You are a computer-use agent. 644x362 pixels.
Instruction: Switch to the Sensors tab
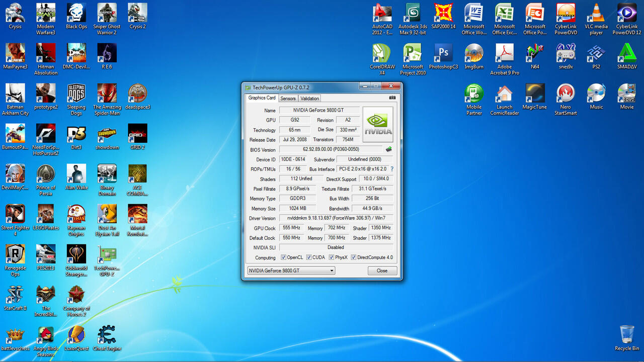[288, 99]
